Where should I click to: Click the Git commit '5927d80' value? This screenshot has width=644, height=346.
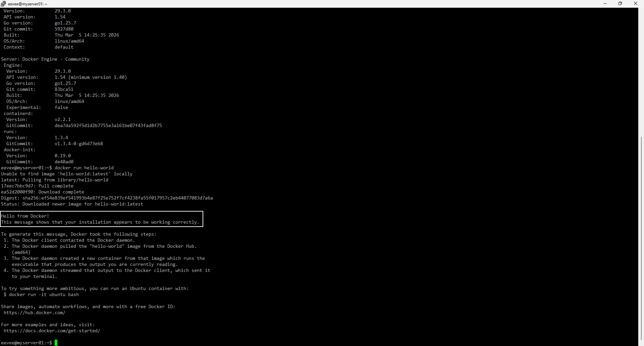point(64,29)
